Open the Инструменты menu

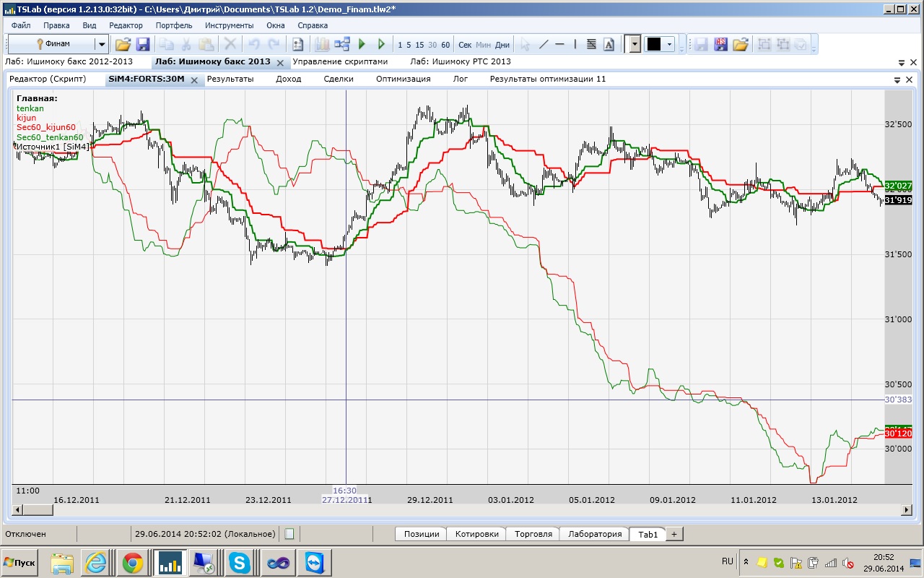(229, 25)
